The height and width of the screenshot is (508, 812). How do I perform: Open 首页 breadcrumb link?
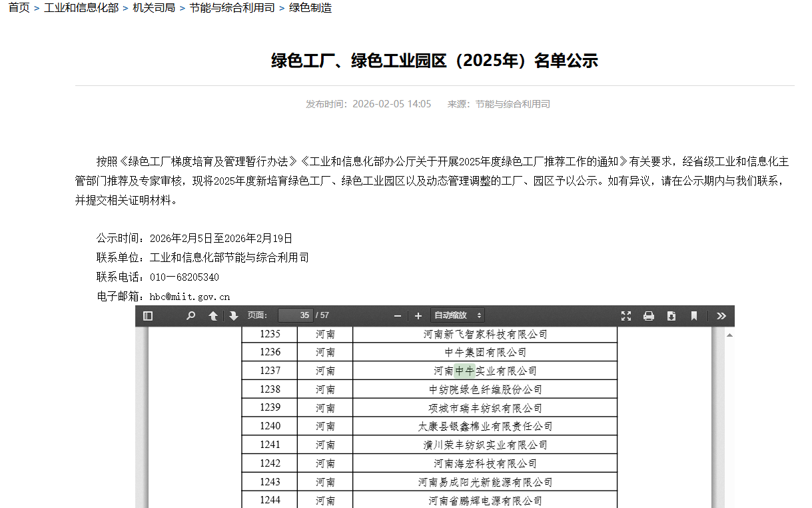pos(19,8)
